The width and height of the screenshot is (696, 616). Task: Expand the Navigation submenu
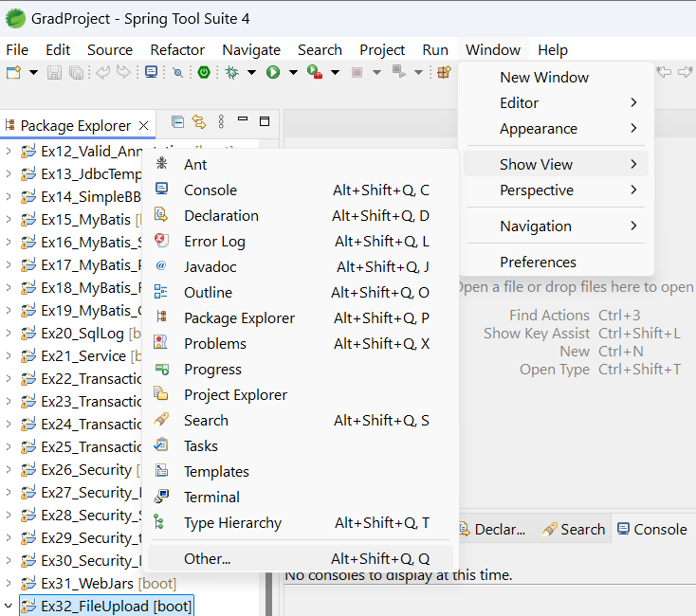(x=556, y=226)
